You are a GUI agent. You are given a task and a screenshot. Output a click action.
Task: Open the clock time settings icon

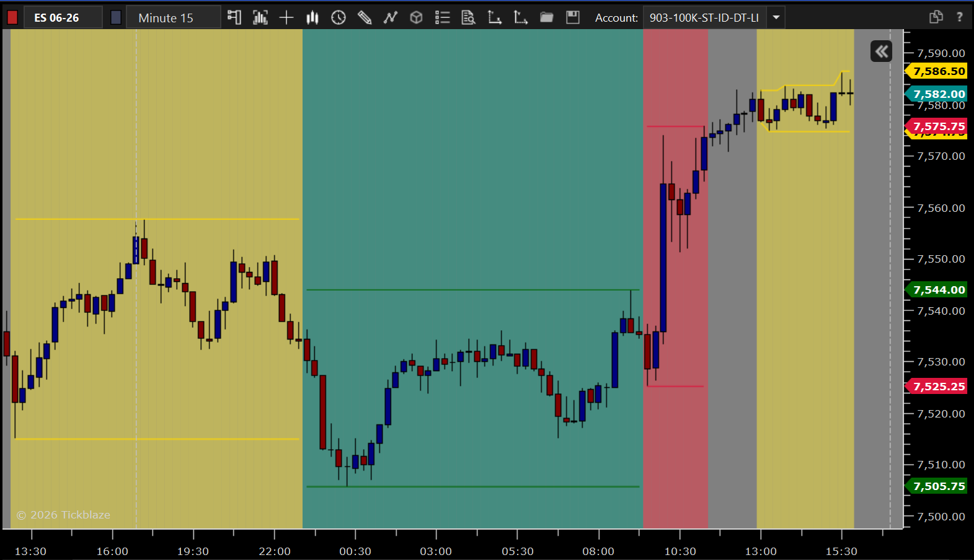(x=339, y=17)
